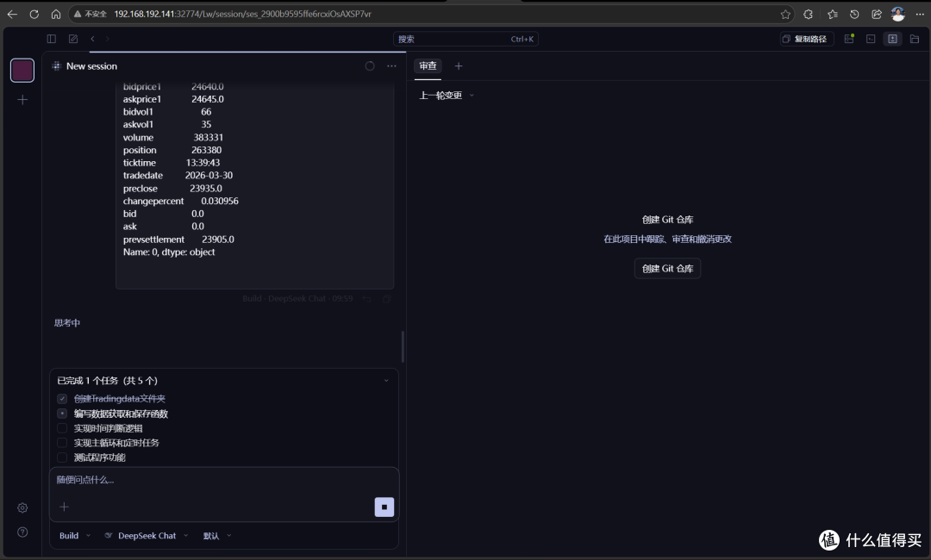931x560 pixels.
Task: Click the 创建 Git 仓库 button
Action: click(x=667, y=268)
